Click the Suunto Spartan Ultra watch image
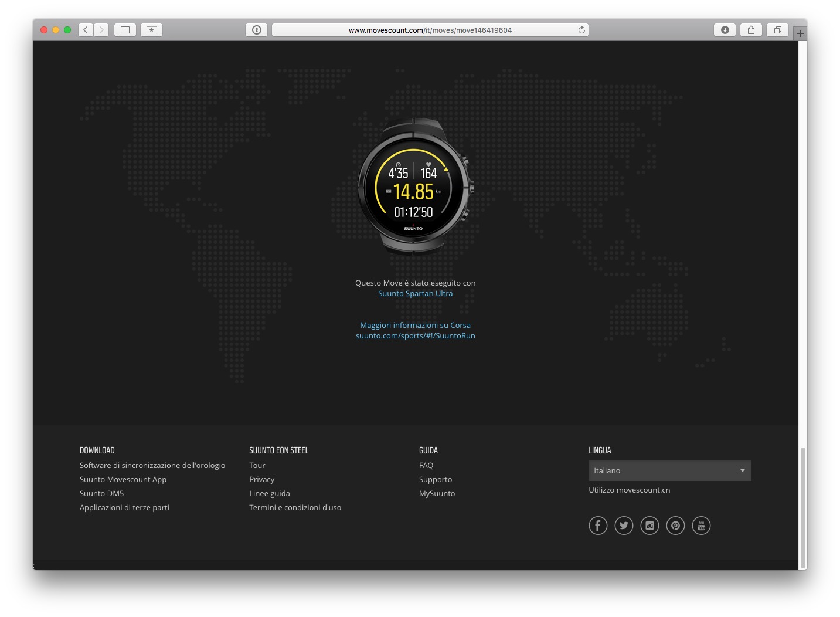Image resolution: width=840 pixels, height=617 pixels. point(416,187)
